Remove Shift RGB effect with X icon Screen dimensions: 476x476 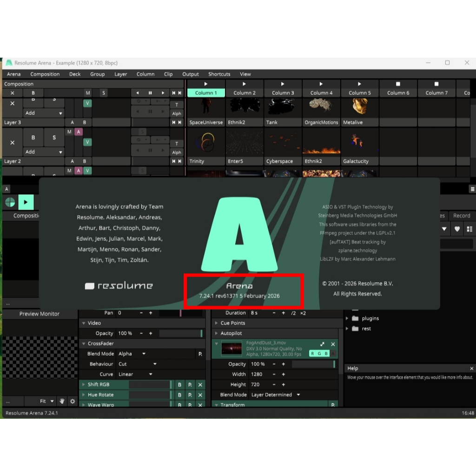pyautogui.click(x=200, y=384)
